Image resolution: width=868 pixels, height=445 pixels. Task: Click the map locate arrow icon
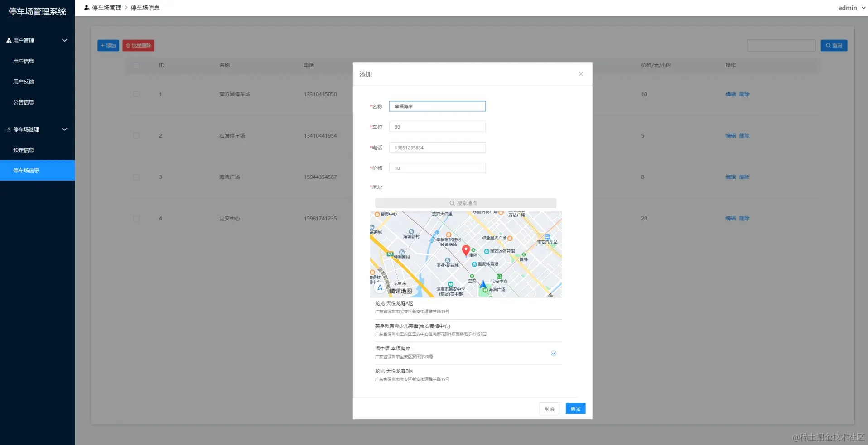[x=380, y=287]
